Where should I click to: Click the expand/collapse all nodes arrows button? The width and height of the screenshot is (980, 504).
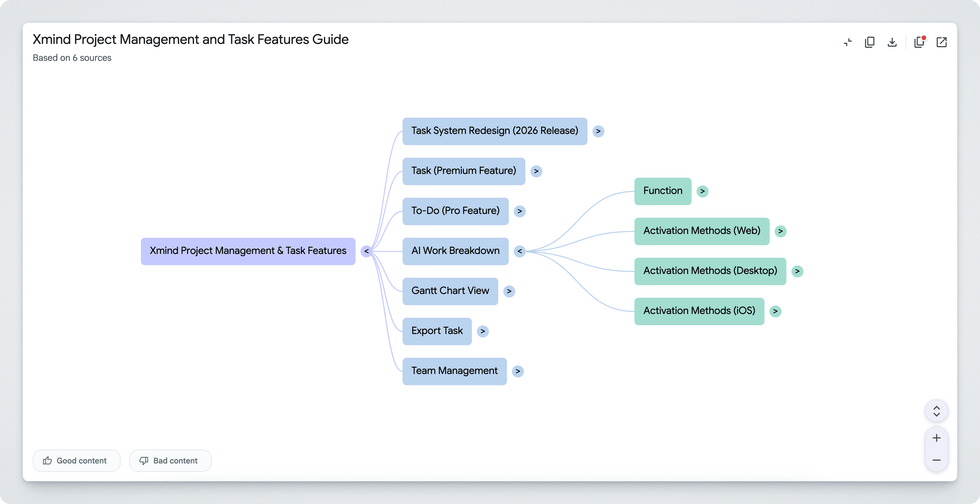tap(936, 411)
